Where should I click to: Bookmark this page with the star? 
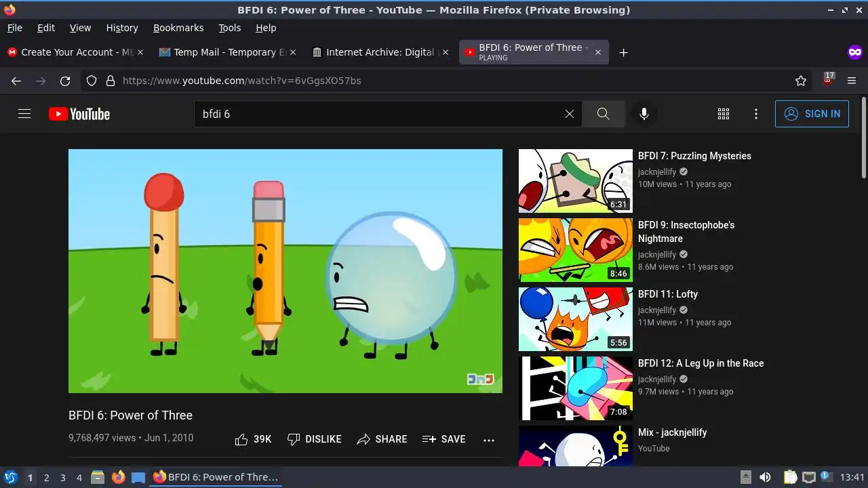click(801, 81)
